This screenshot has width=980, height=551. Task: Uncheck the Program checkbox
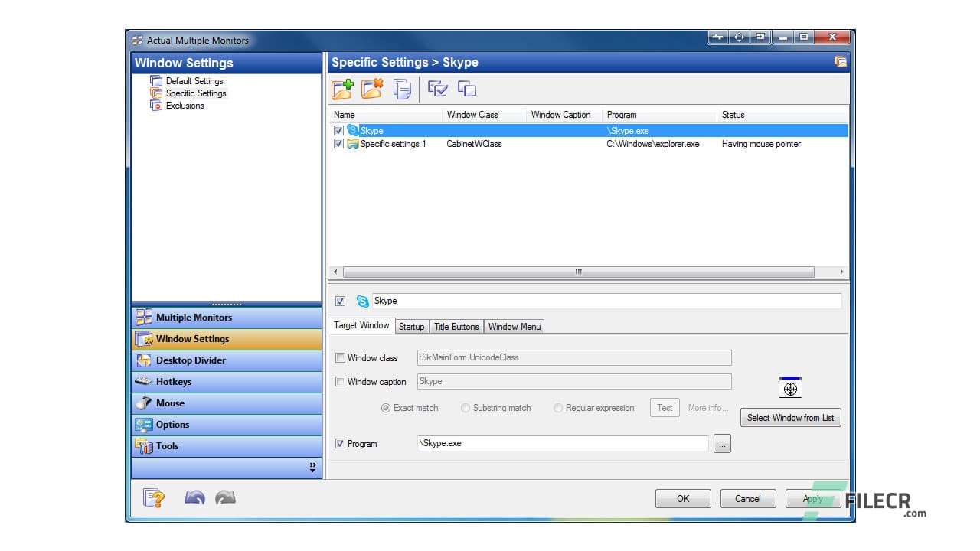pyautogui.click(x=341, y=444)
